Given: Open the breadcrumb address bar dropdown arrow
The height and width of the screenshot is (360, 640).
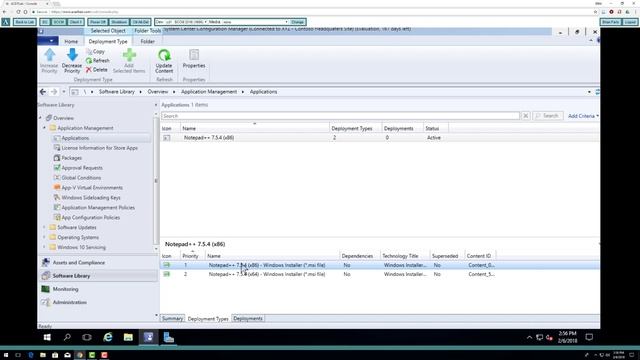Looking at the screenshot, I should (x=589, y=92).
